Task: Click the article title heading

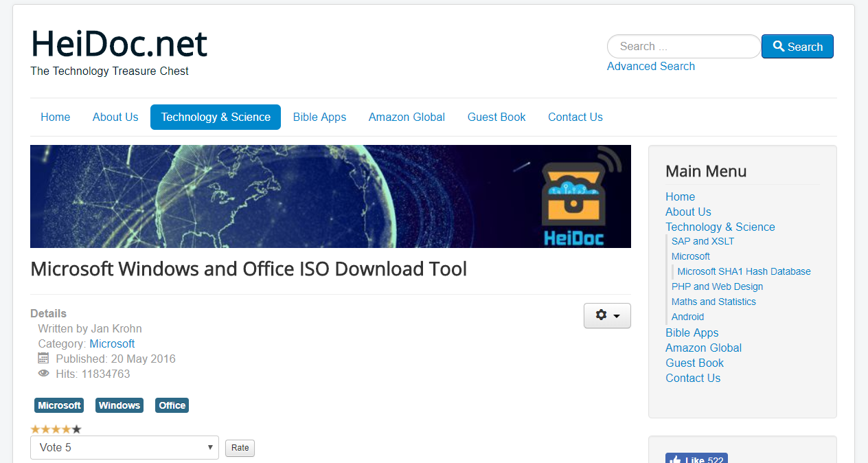Action: click(x=249, y=269)
